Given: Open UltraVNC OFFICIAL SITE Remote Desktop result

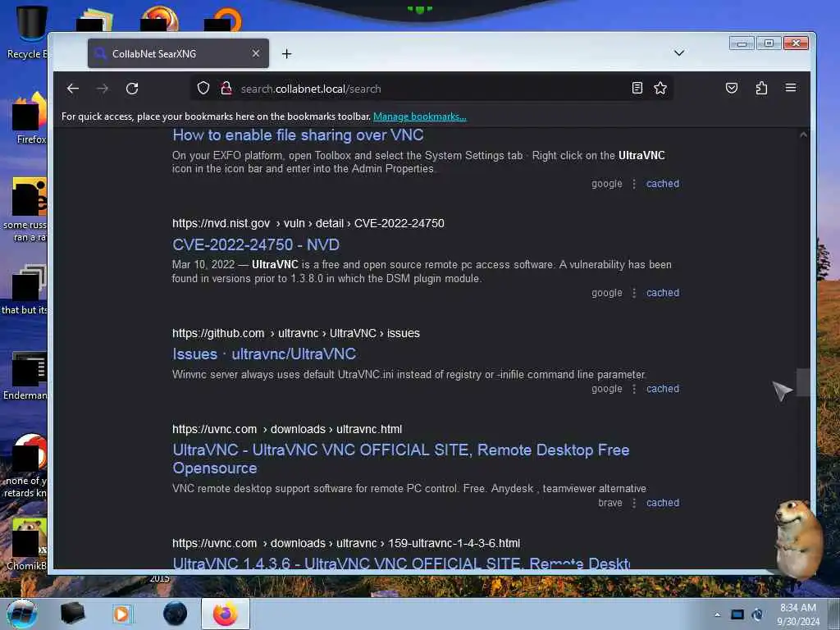Looking at the screenshot, I should [400, 459].
